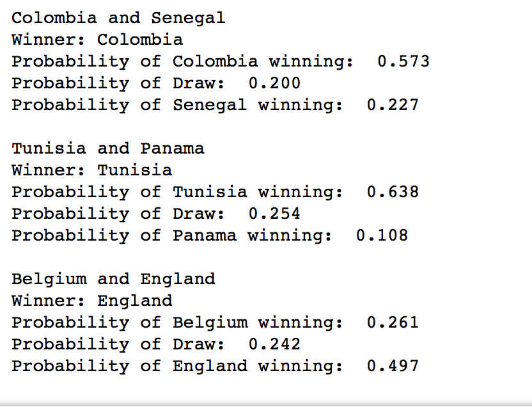
Task: Click 'Probability of Panama winning:' label
Action: coord(172,235)
